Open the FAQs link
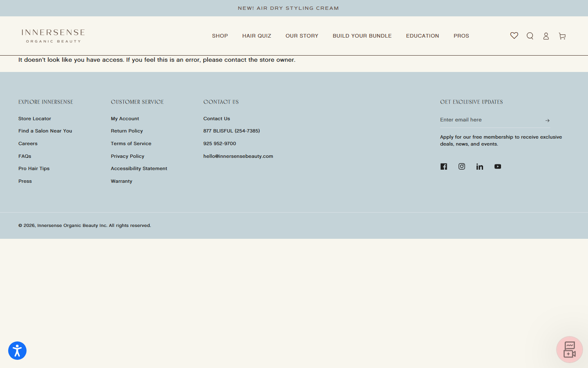 click(25, 156)
